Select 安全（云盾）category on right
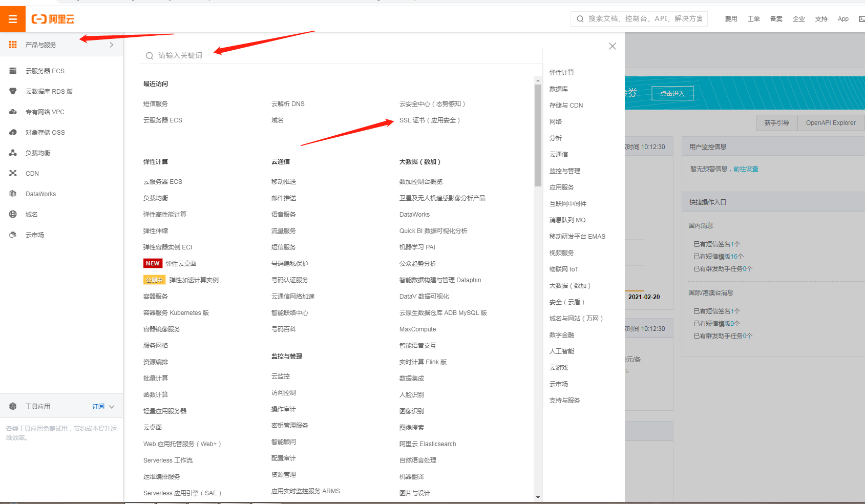Image resolution: width=865 pixels, height=504 pixels. coord(566,302)
